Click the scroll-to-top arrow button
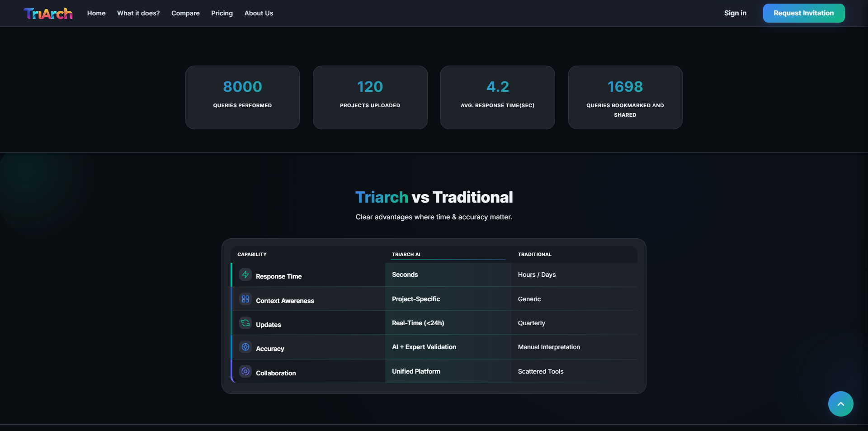The height and width of the screenshot is (431, 868). click(840, 404)
